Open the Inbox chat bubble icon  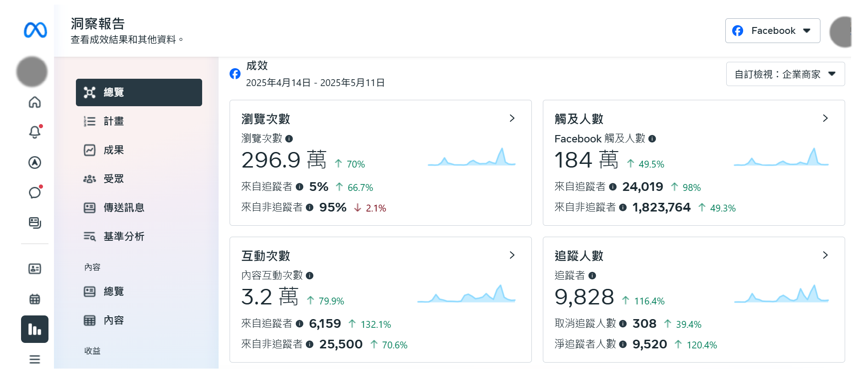(x=35, y=193)
